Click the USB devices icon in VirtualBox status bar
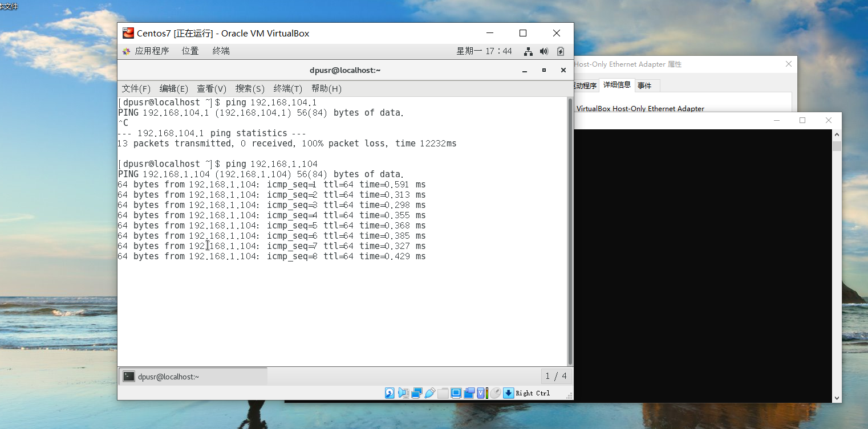The width and height of the screenshot is (868, 429). tap(430, 393)
